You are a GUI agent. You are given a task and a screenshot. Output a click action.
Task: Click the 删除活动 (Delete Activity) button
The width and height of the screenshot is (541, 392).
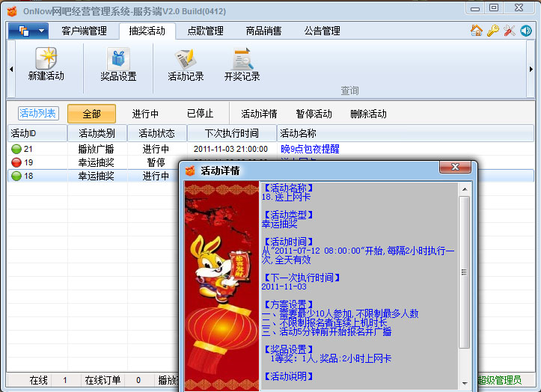[x=368, y=114]
